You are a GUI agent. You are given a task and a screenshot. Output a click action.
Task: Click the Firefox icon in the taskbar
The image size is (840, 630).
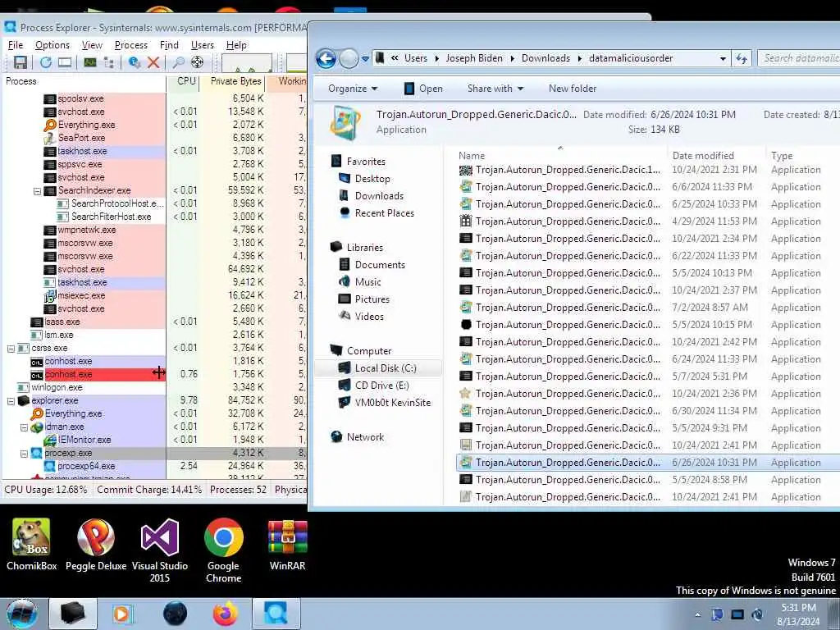225,614
